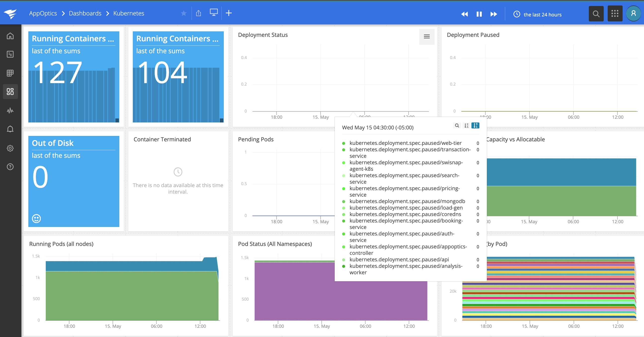644x337 pixels.
Task: Go to Dashboards via the breadcrumb
Action: 85,13
